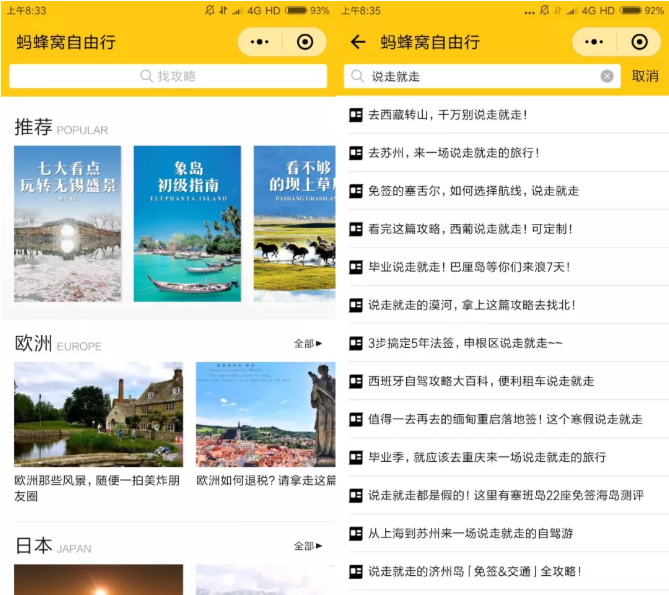669x595 pixels.
Task: Open the article '欧洲如何退税？请拿走这篇'
Action: tap(266, 481)
